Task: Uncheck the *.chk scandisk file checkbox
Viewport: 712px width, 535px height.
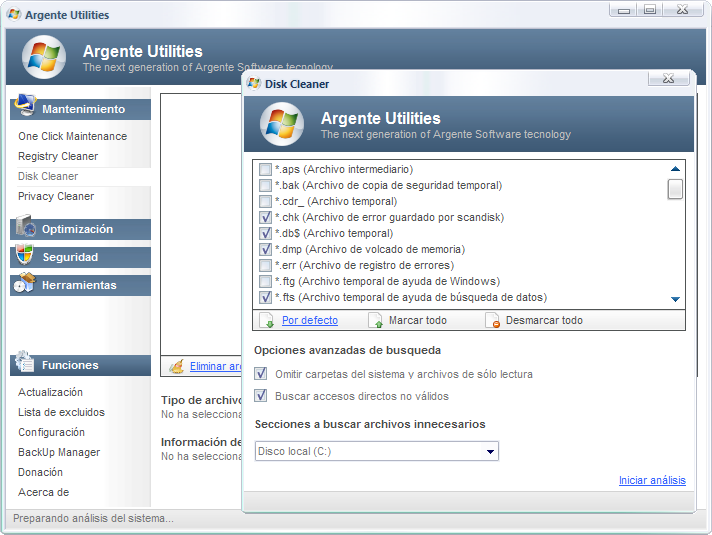Action: click(x=266, y=217)
